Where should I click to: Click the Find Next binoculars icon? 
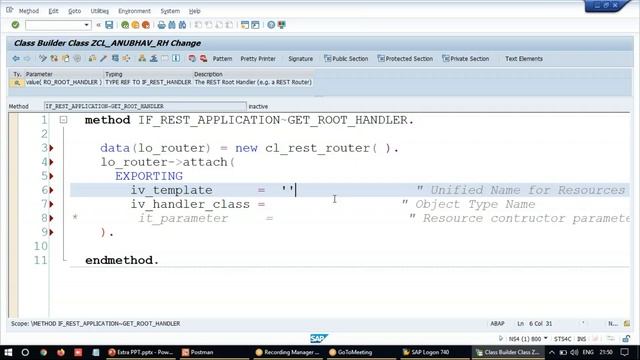point(182,25)
